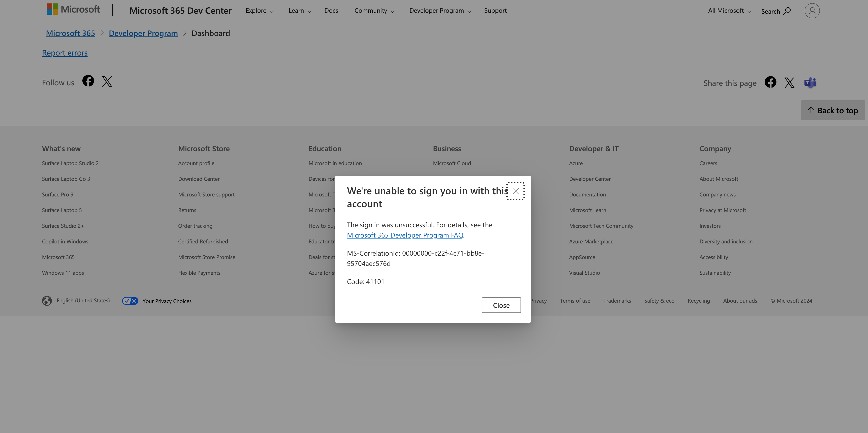Open Surface Studio 2+ link
This screenshot has height=433, width=868.
coord(63,226)
